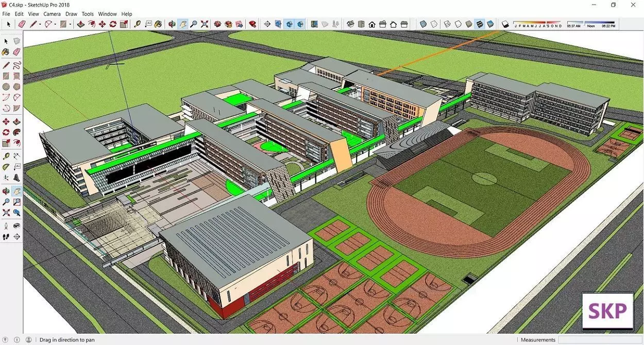Activate the Protractor tool
The height and width of the screenshot is (345, 644).
(6, 167)
